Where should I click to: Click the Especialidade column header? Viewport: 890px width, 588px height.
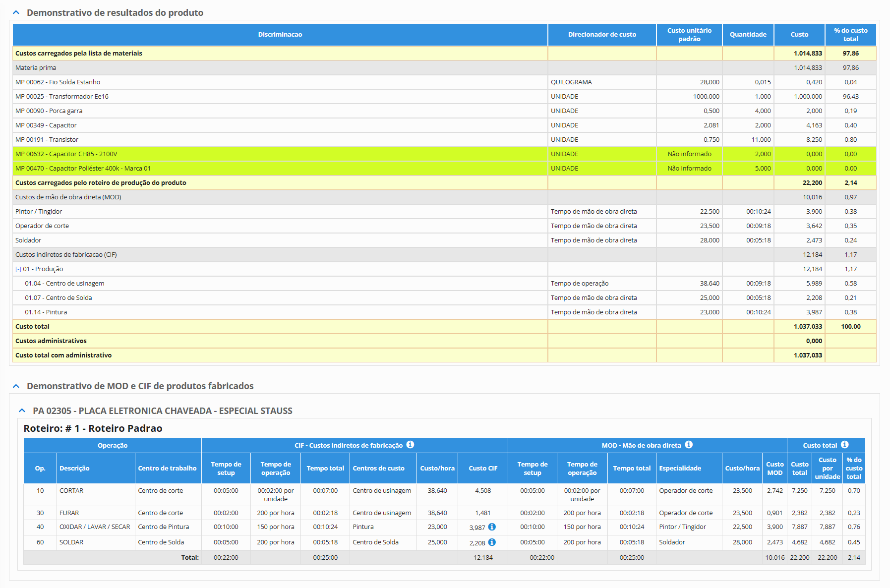(680, 469)
